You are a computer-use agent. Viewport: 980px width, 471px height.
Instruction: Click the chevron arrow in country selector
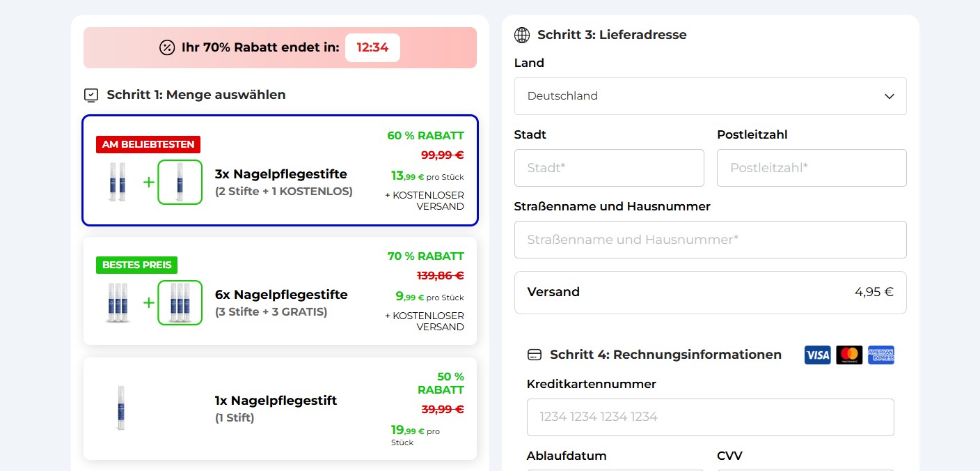pyautogui.click(x=889, y=96)
